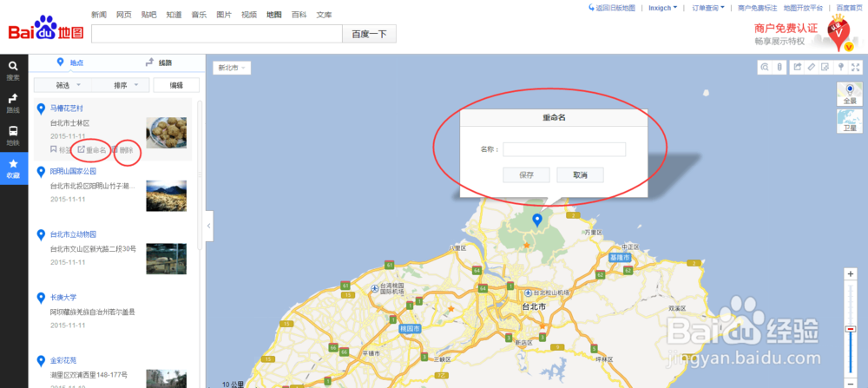Viewport: 868px width, 388px height.
Task: Click the main Baidu map search box
Action: tap(217, 34)
